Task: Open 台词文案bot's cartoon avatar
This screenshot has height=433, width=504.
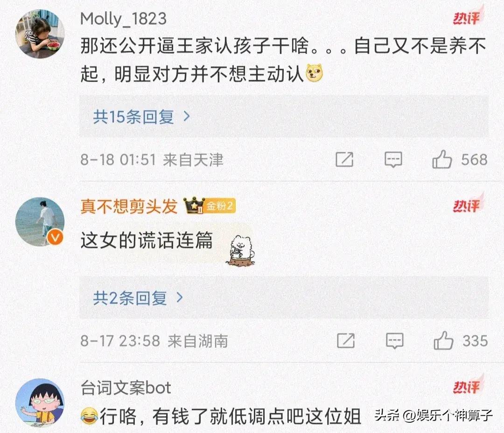Action: (x=40, y=403)
